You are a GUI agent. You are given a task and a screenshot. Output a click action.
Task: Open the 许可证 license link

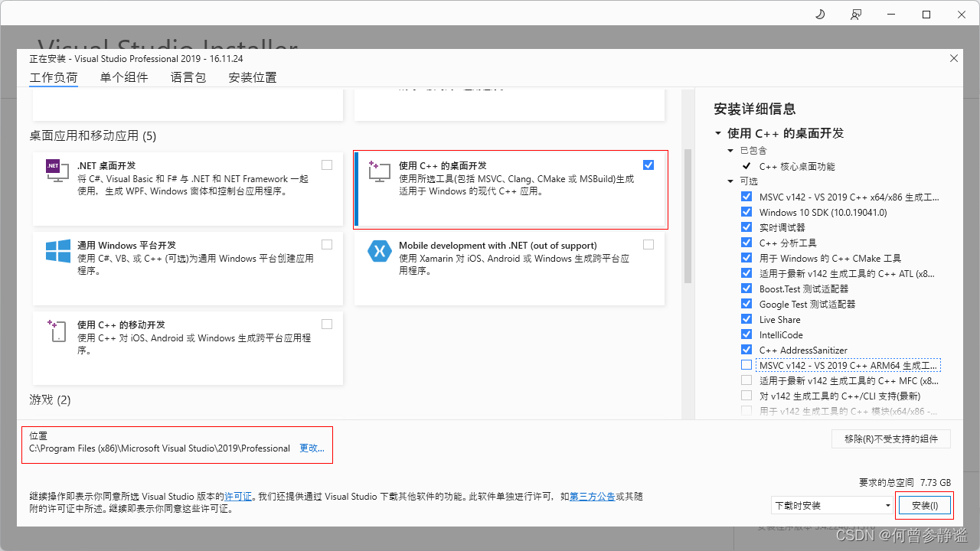click(x=238, y=497)
